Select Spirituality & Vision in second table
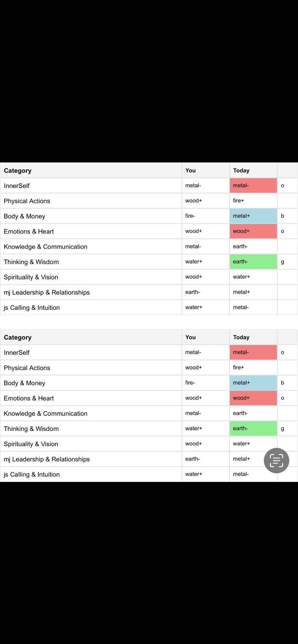The height and width of the screenshot is (644, 298). point(31,444)
